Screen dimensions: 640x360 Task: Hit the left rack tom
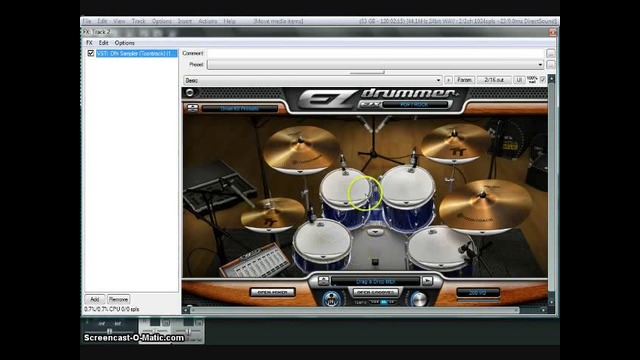(x=345, y=190)
